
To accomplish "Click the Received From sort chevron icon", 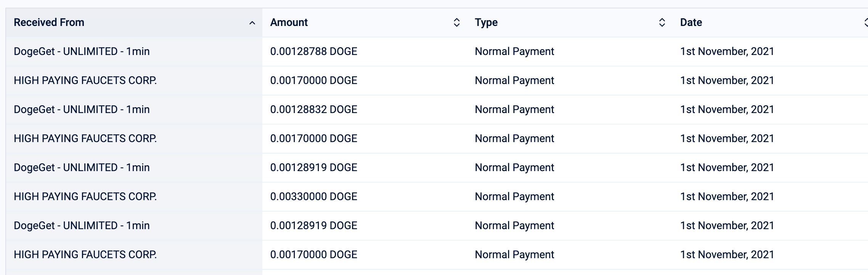I will pos(252,23).
